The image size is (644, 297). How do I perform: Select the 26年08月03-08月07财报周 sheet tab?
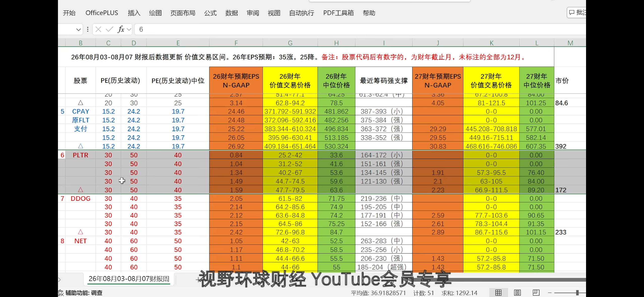[x=129, y=279]
